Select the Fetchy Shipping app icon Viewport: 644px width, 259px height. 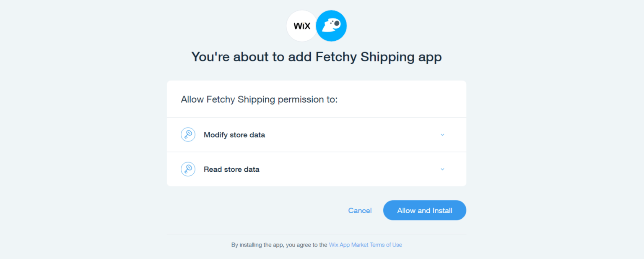click(331, 26)
